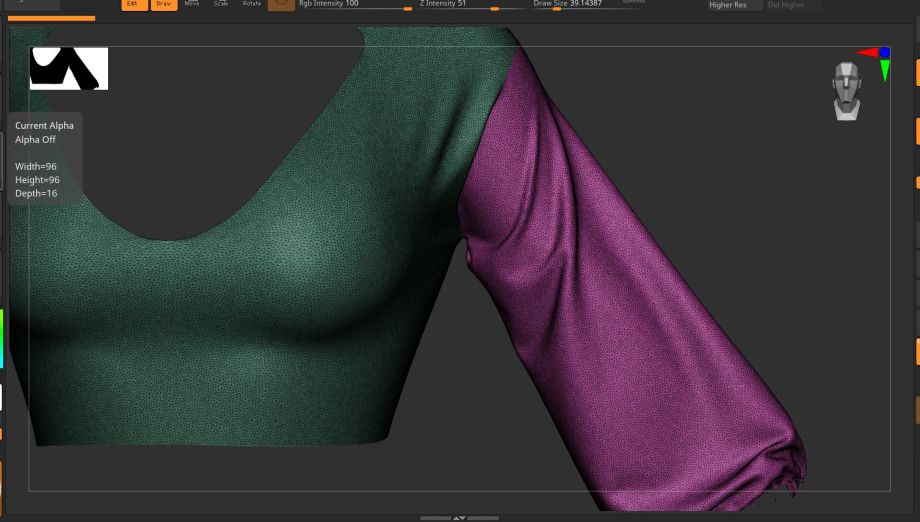
Task: Click the green-cyan color gradient strip
Action: pyautogui.click(x=2, y=338)
